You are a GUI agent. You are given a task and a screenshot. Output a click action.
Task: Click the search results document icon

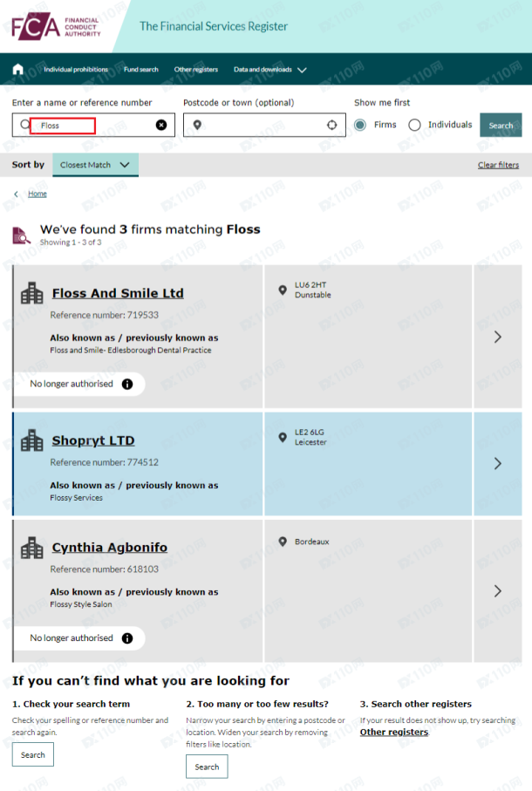click(21, 235)
